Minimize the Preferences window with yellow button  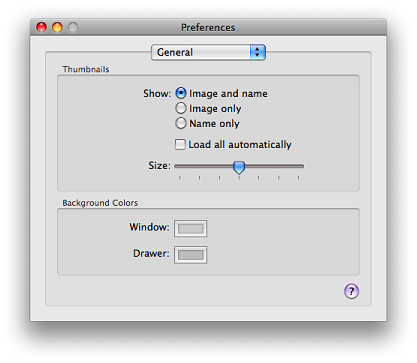pyautogui.click(x=57, y=27)
